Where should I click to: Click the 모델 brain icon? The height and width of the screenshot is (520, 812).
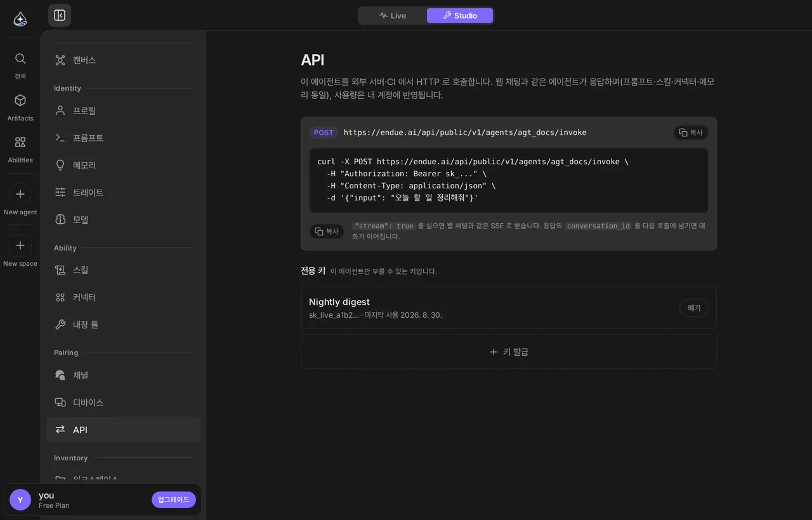(60, 219)
